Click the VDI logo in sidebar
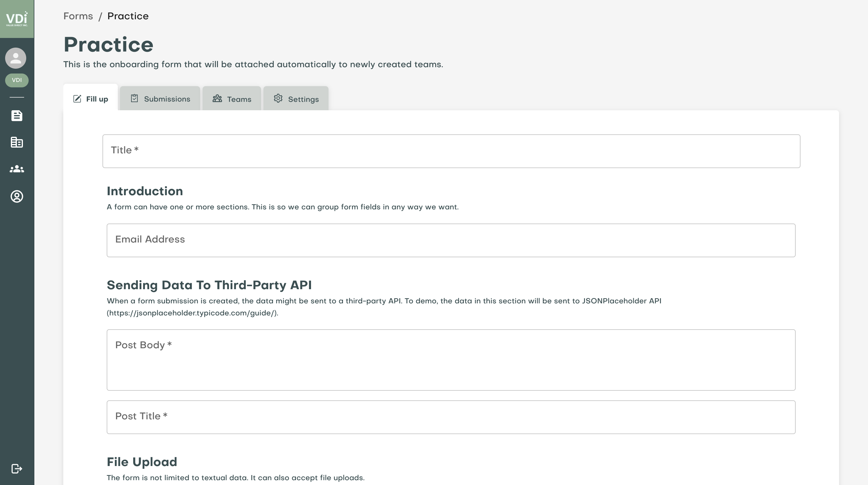The width and height of the screenshot is (868, 485). 17,19
